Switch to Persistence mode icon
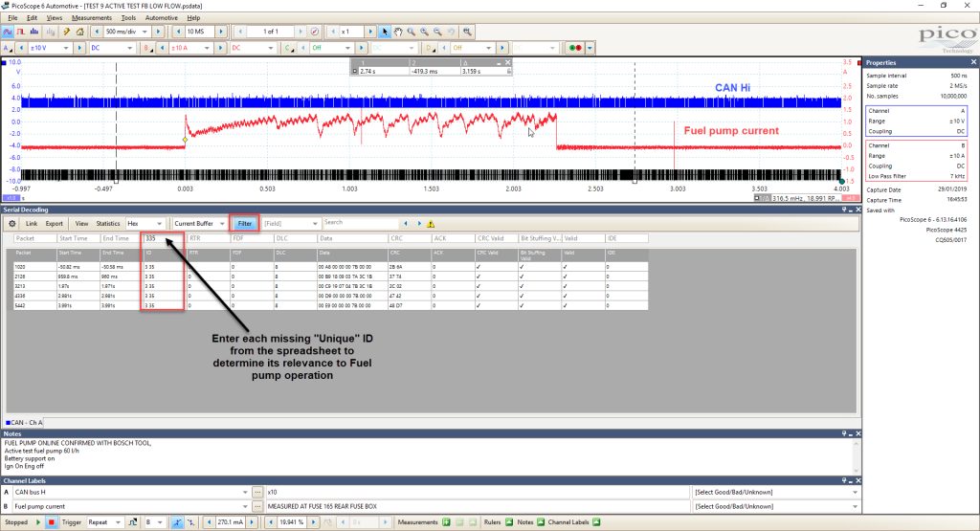 (21, 32)
